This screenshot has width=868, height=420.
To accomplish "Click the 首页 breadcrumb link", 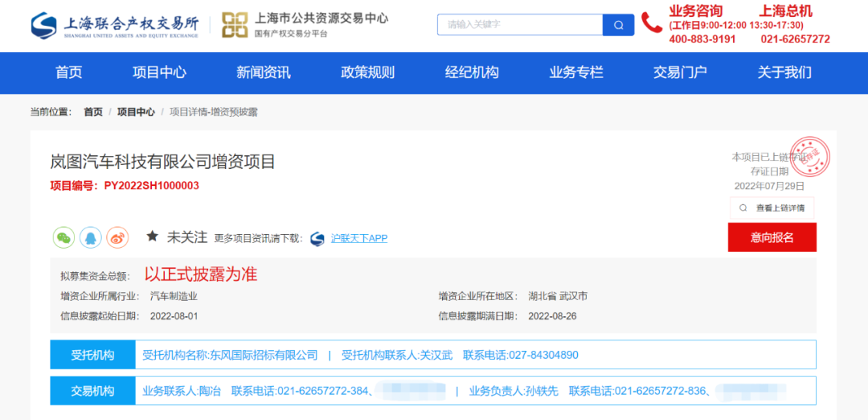I will pos(93,112).
